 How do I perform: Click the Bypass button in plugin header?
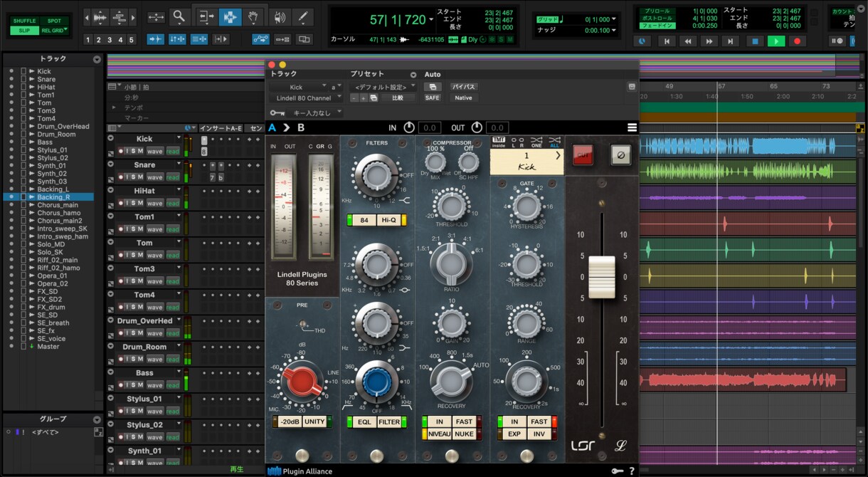point(463,87)
